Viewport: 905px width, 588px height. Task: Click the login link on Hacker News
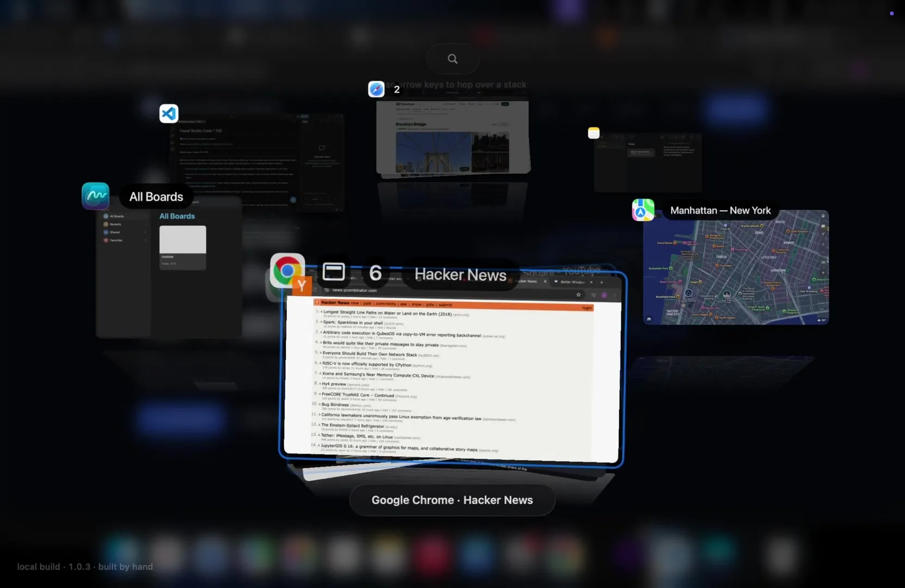(x=587, y=308)
